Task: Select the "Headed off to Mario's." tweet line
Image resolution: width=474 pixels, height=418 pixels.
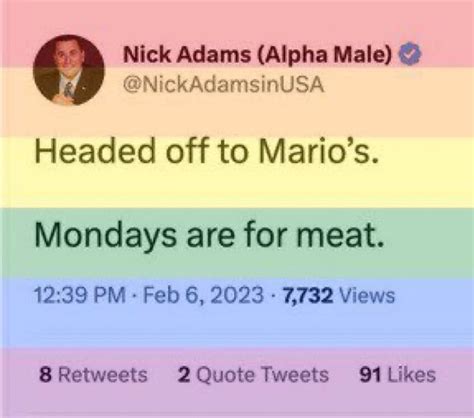Action: coord(207,150)
